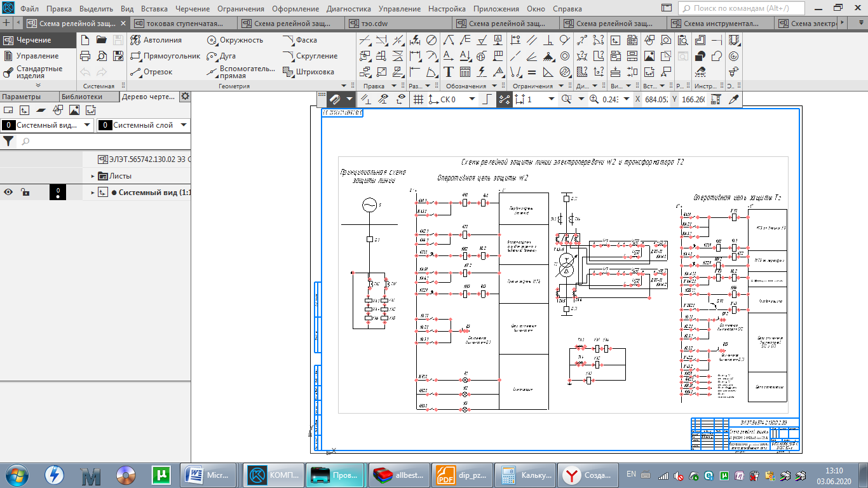This screenshot has width=868, height=488.
Task: Click the Print icon in Системная panel
Action: click(85, 56)
